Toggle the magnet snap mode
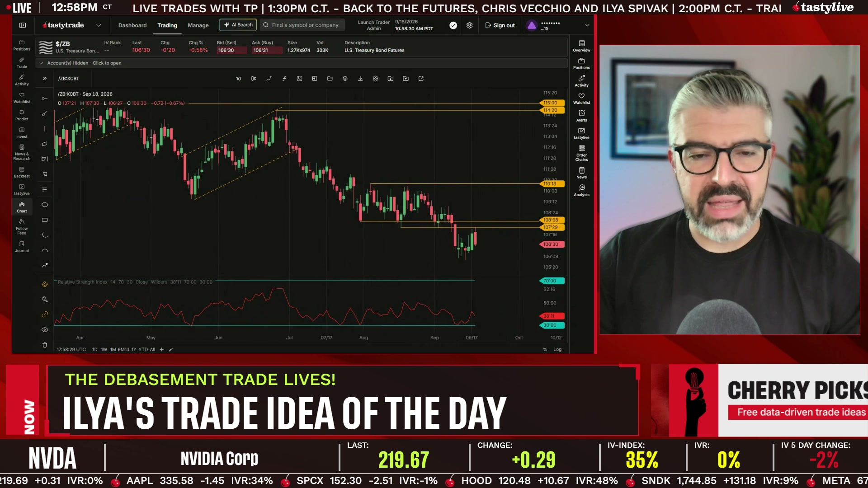Screen dimensions: 868x488 (x=45, y=284)
